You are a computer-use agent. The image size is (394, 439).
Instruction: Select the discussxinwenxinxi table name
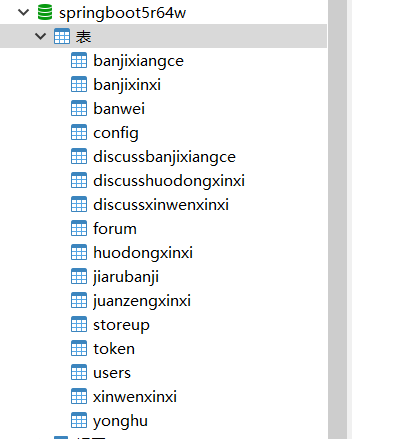[x=161, y=205]
